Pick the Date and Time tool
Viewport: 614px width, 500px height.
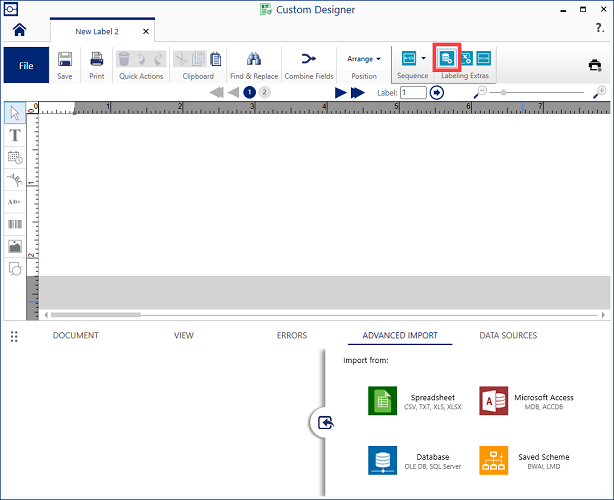[15, 156]
